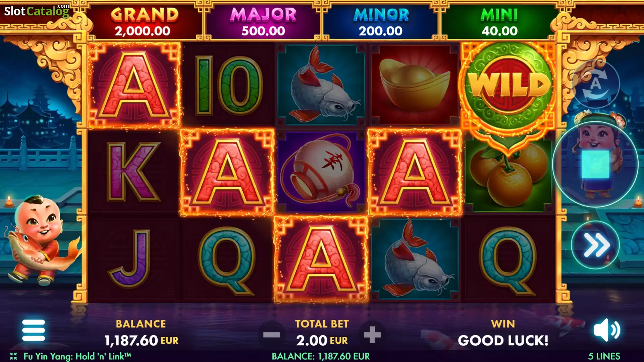
Task: Open the hamburger menu
Action: point(33,330)
